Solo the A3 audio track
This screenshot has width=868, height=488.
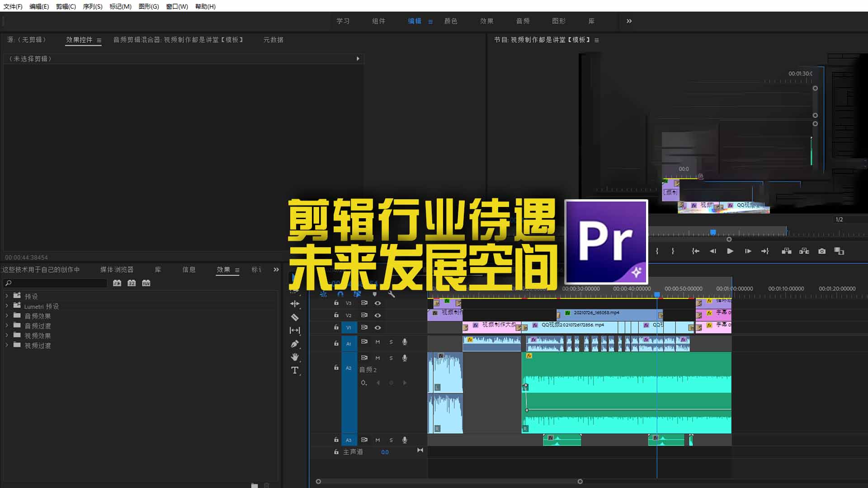(x=391, y=440)
